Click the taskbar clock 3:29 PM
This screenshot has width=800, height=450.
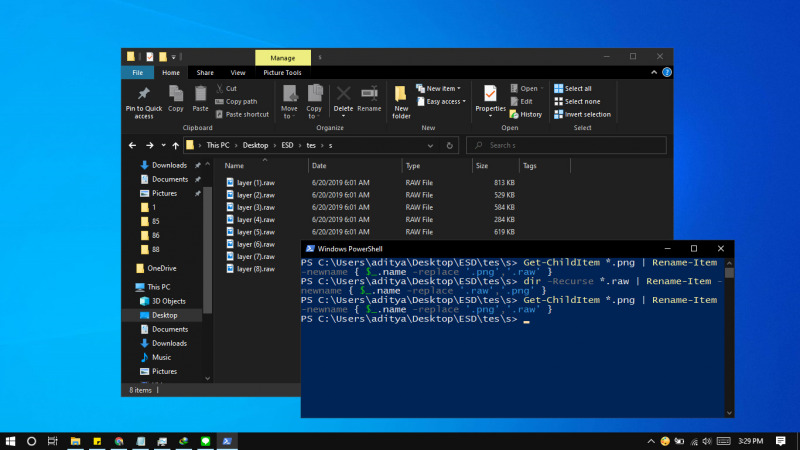click(x=751, y=441)
